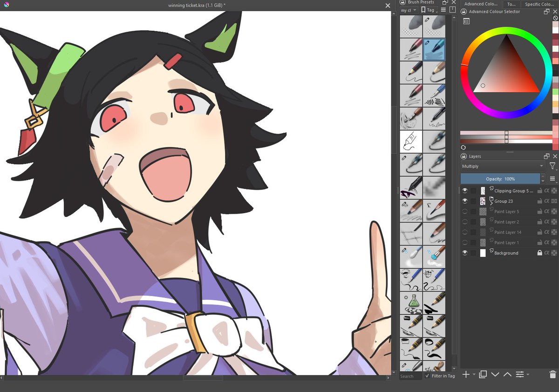The width and height of the screenshot is (559, 392).
Task: Select the green flask brush preset
Action: click(411, 303)
